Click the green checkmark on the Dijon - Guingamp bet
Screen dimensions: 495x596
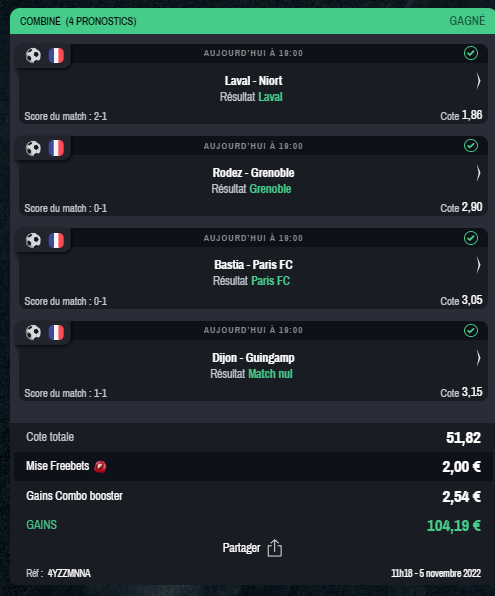click(471, 330)
